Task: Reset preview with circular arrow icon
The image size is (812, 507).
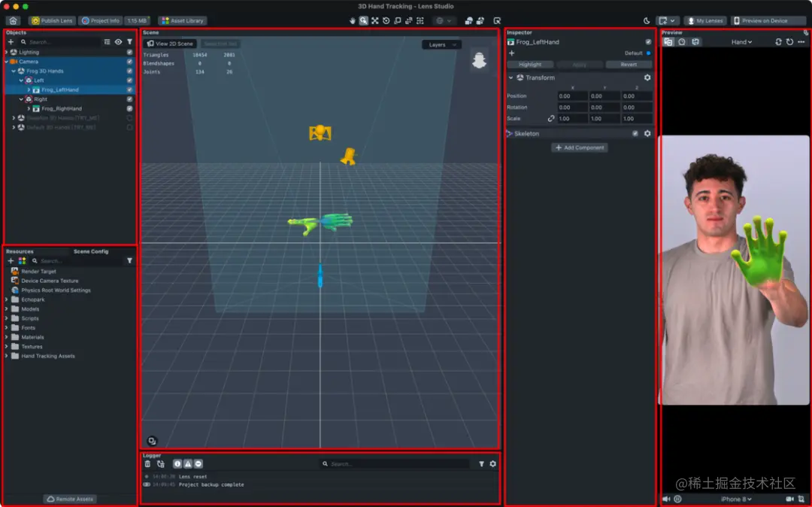Action: click(789, 42)
